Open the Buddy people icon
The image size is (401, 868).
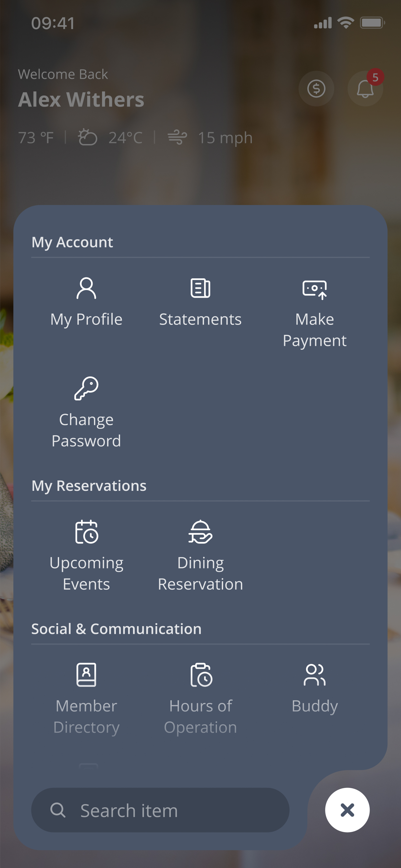point(315,675)
